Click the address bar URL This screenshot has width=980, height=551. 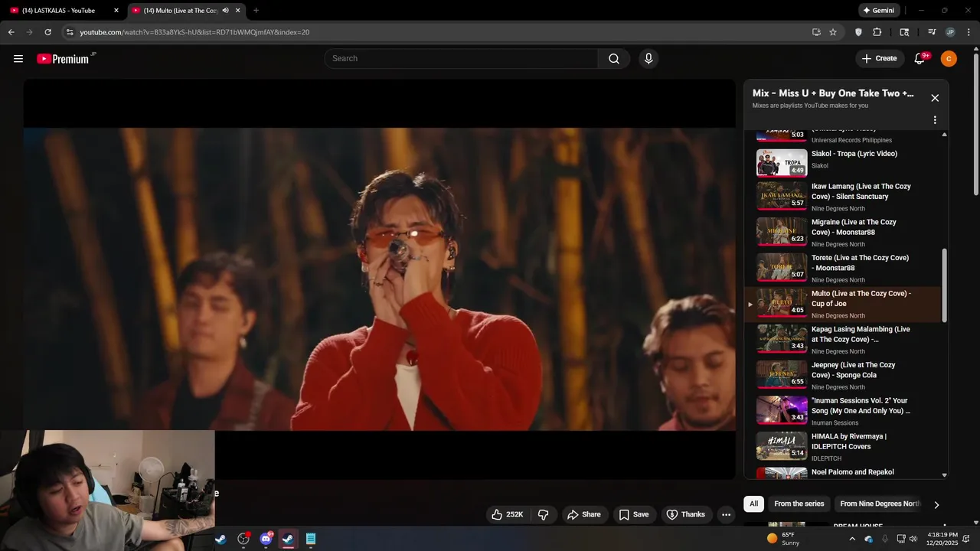click(194, 32)
